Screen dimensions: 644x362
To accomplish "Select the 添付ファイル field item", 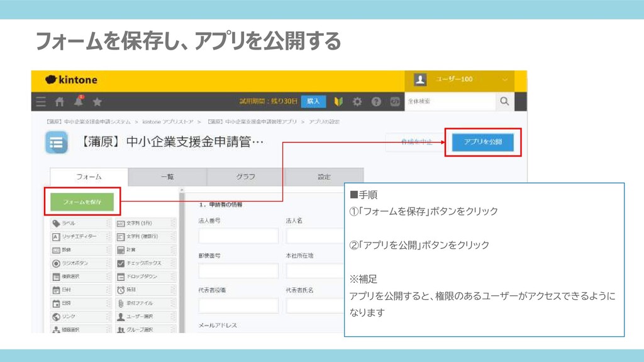I will pyautogui.click(x=145, y=304).
